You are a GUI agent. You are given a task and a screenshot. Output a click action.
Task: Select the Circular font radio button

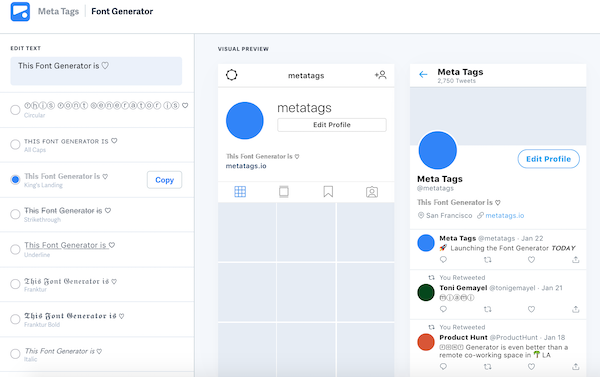coord(15,110)
